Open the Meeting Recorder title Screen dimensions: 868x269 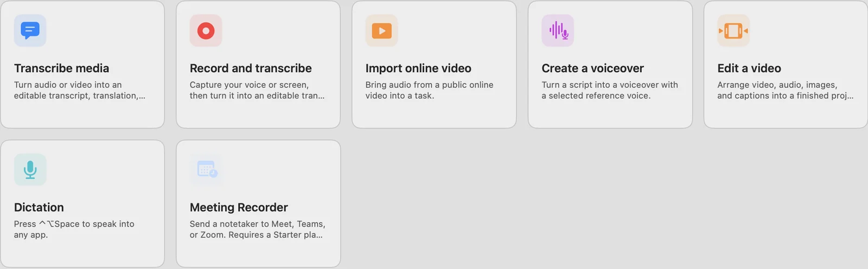click(239, 208)
